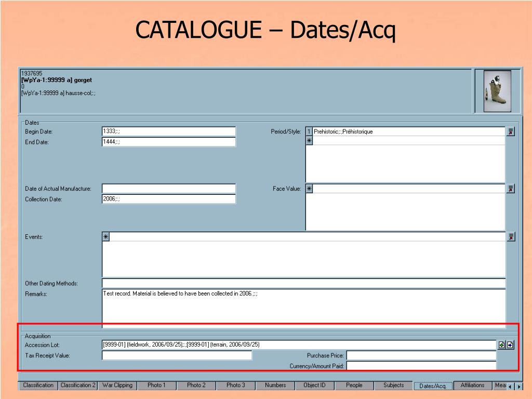532x399 pixels.
Task: Switch to the Affiliations tab
Action: point(472,385)
